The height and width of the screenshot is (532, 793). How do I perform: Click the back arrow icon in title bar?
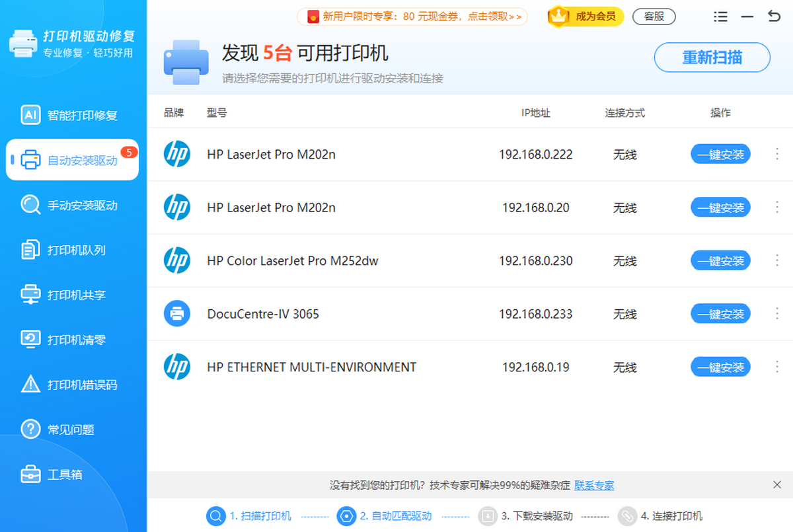click(x=774, y=17)
